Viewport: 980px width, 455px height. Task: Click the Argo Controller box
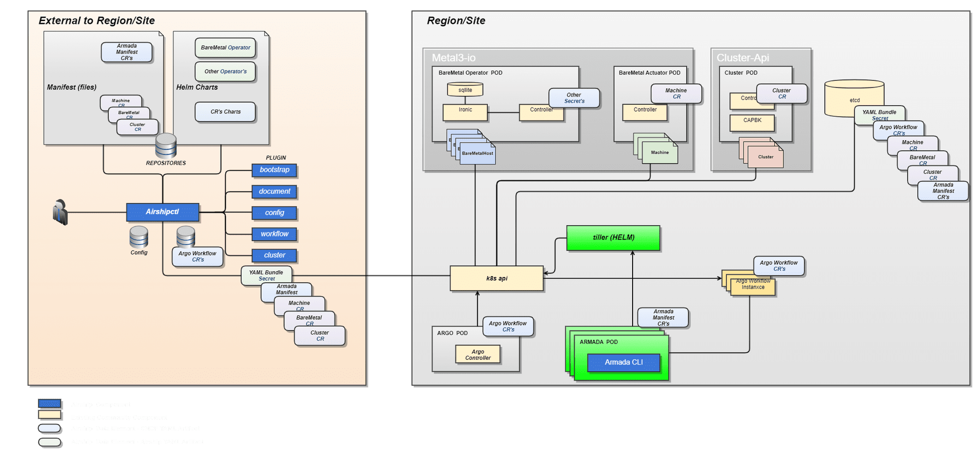(478, 355)
